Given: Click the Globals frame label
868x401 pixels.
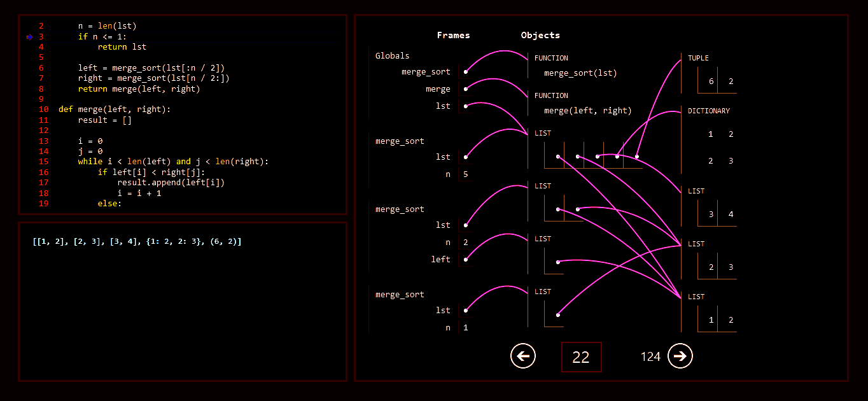Looking at the screenshot, I should 392,56.
